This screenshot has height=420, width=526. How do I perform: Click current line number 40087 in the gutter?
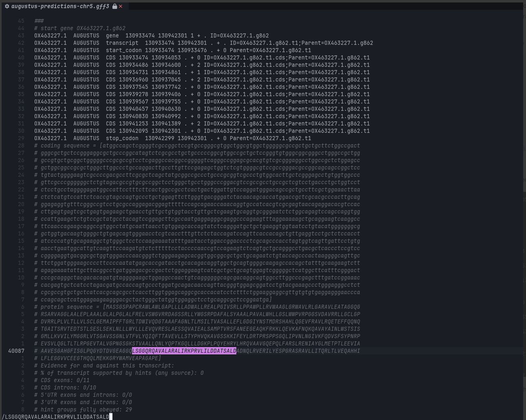tap(16, 351)
